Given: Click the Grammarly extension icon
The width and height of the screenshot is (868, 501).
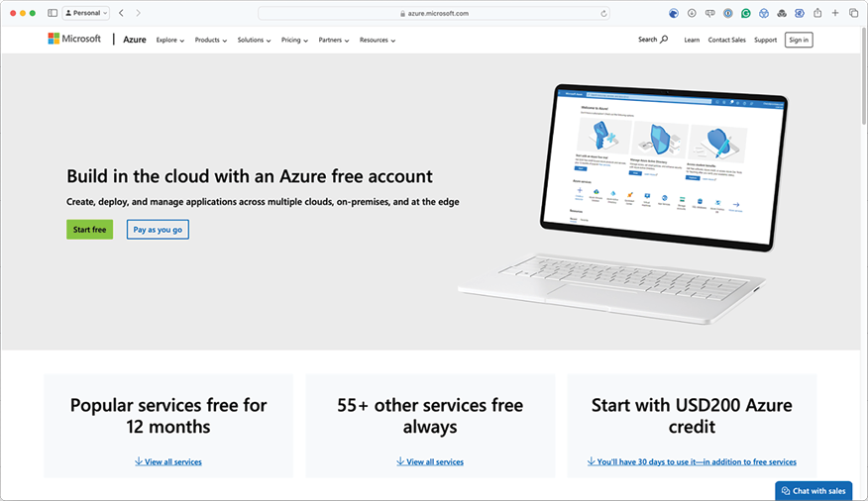Looking at the screenshot, I should 746,13.
